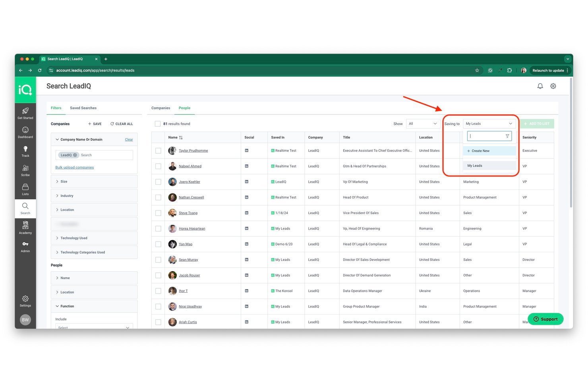Click the browser address bar URL
The width and height of the screenshot is (588, 392).
(x=95, y=70)
